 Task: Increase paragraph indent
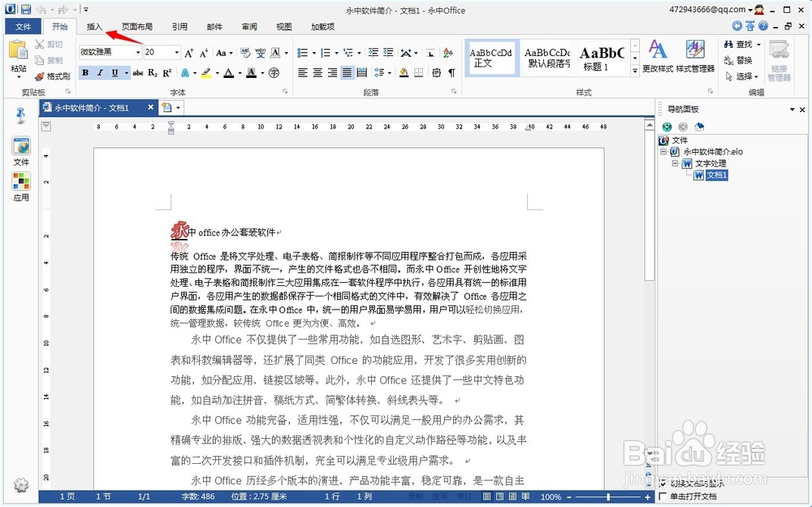388,52
